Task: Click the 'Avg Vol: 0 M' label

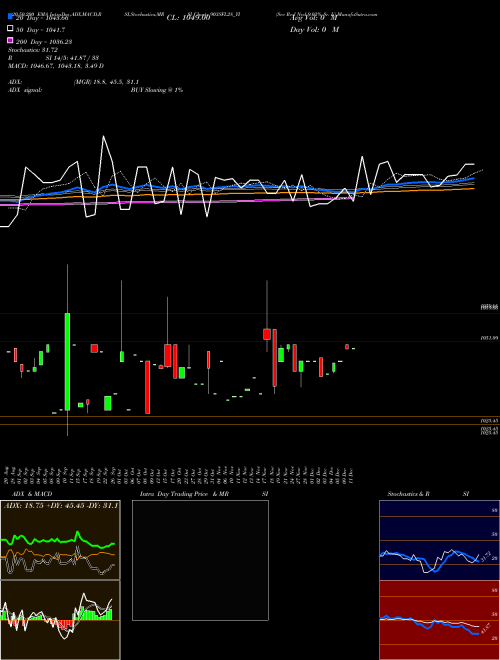Action: (314, 18)
